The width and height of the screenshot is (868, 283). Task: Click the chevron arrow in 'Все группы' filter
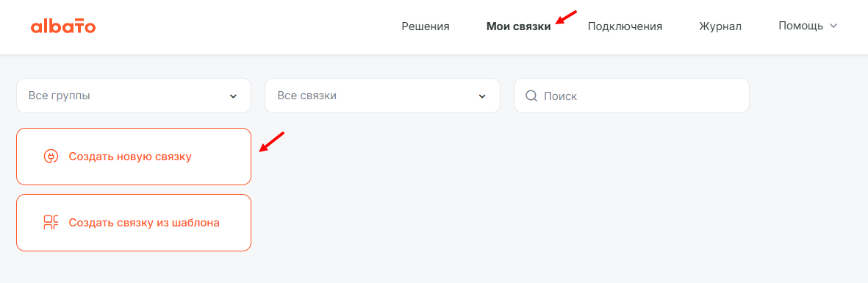(233, 96)
